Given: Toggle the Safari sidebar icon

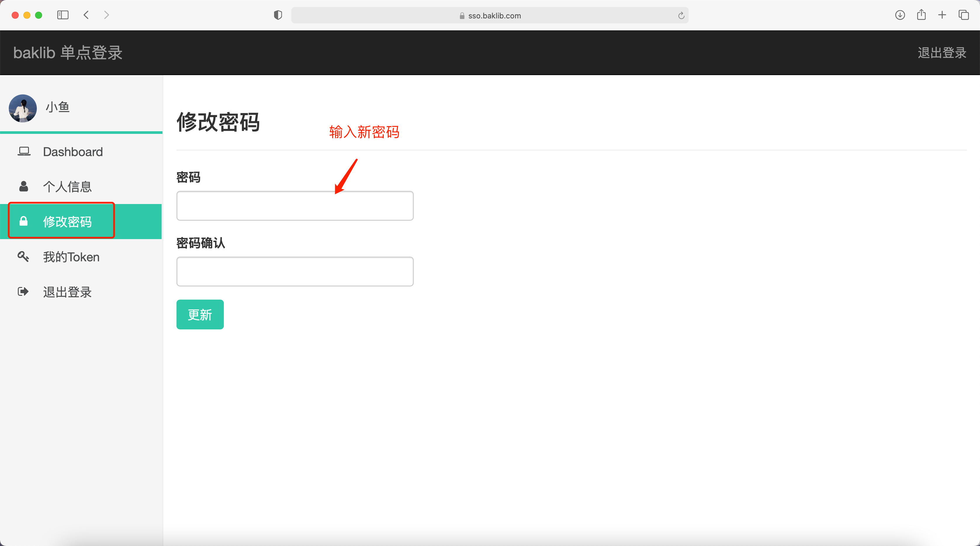Looking at the screenshot, I should [x=63, y=15].
